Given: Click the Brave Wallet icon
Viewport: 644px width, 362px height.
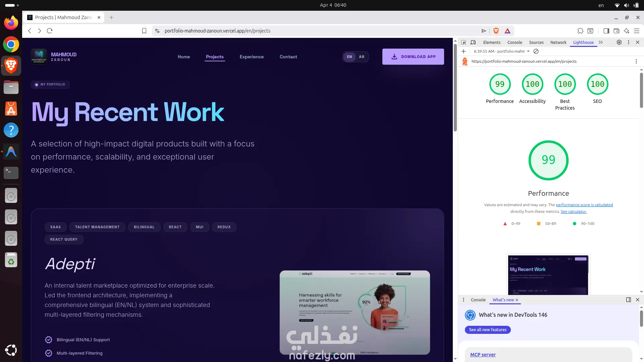Looking at the screenshot, I should pyautogui.click(x=616, y=31).
